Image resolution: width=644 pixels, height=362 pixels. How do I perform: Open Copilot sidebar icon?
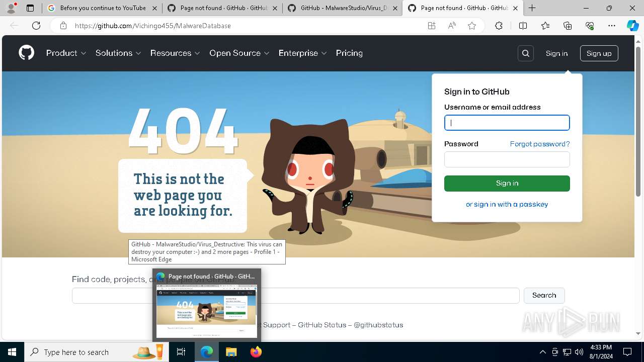pyautogui.click(x=632, y=26)
